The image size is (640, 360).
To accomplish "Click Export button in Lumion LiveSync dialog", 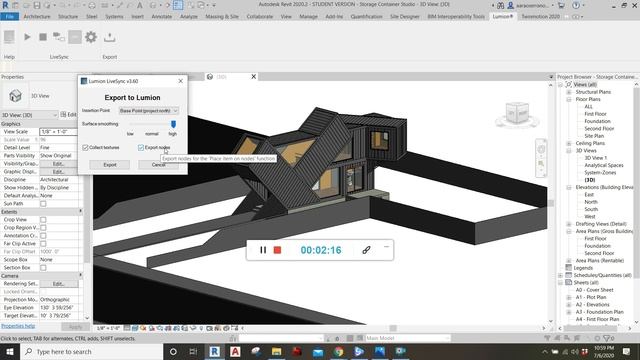I will point(110,165).
